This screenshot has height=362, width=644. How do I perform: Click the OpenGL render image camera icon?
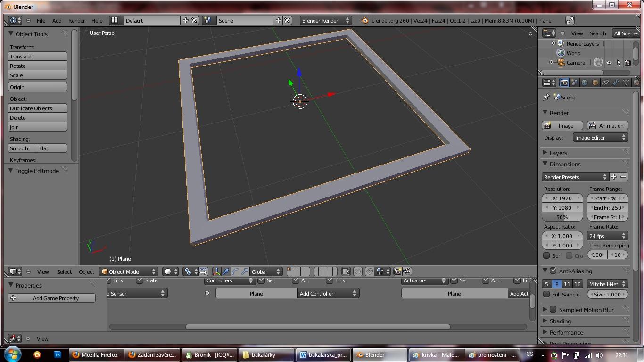397,271
